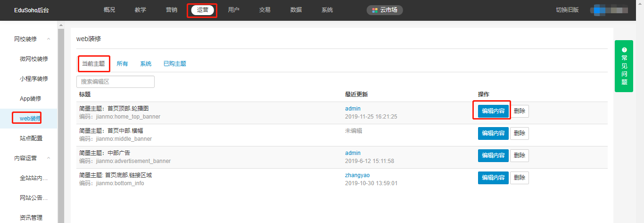Collapse the 网校装修 sidebar section
Image resolution: width=644 pixels, height=223 pixels.
point(49,39)
